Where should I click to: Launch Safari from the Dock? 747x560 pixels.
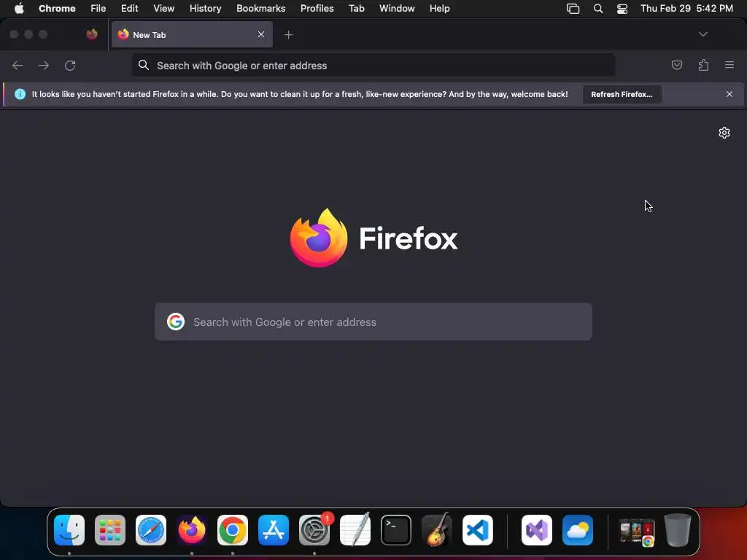tap(151, 530)
